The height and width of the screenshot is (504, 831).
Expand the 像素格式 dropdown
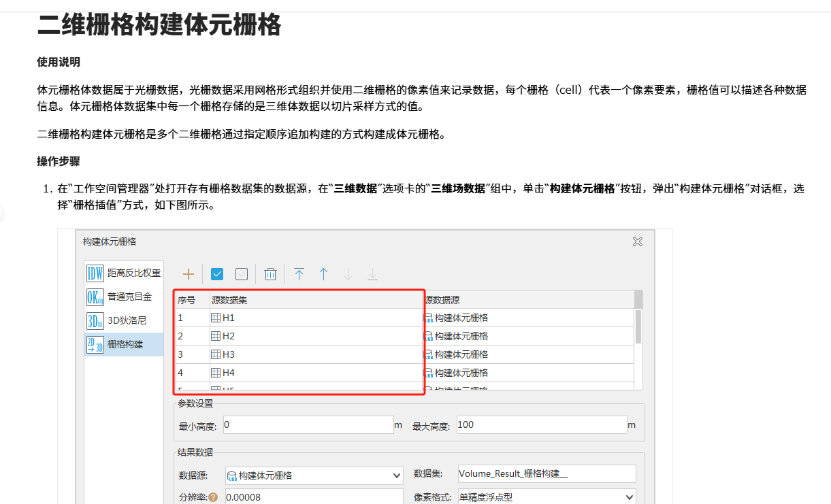pos(629,497)
